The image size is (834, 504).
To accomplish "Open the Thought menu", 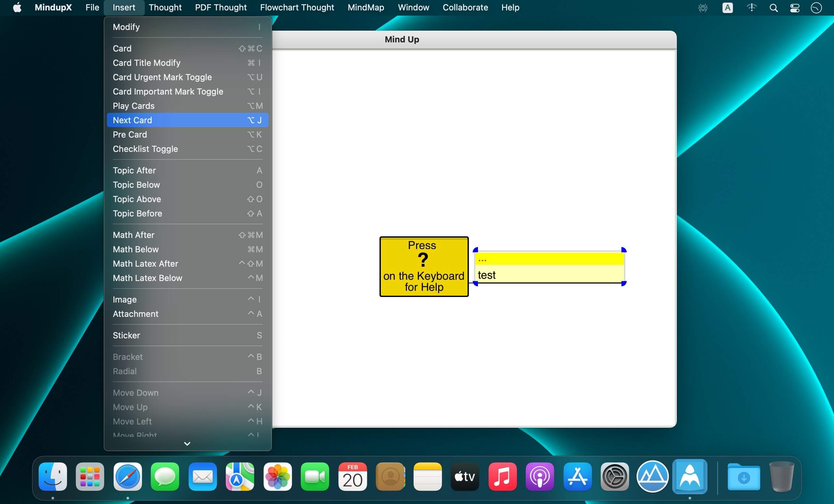I will tap(165, 7).
